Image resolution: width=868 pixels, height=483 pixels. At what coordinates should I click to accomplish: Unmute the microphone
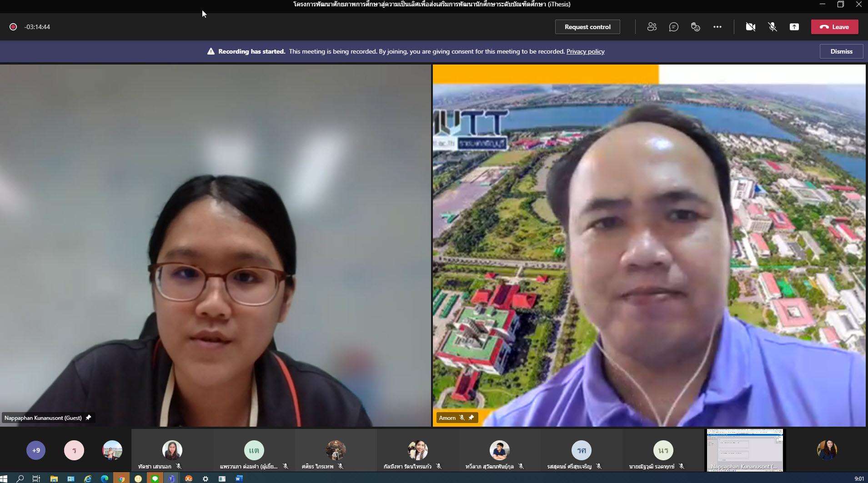tap(772, 27)
